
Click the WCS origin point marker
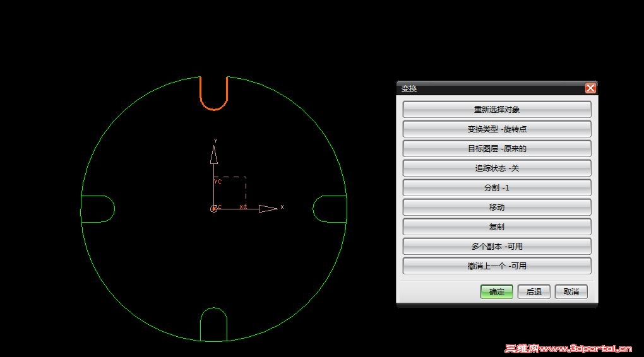click(x=213, y=209)
